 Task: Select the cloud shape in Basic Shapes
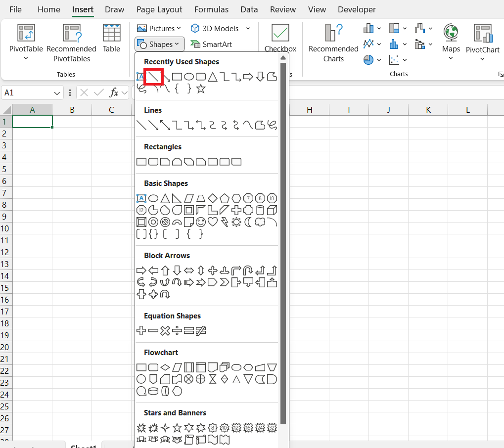coord(260,222)
